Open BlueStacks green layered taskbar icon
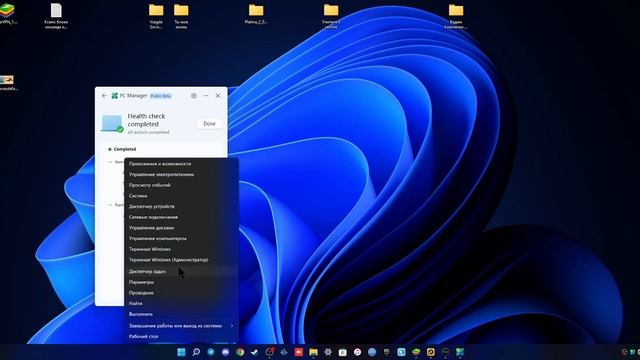The height and width of the screenshot is (360, 640). 416,352
